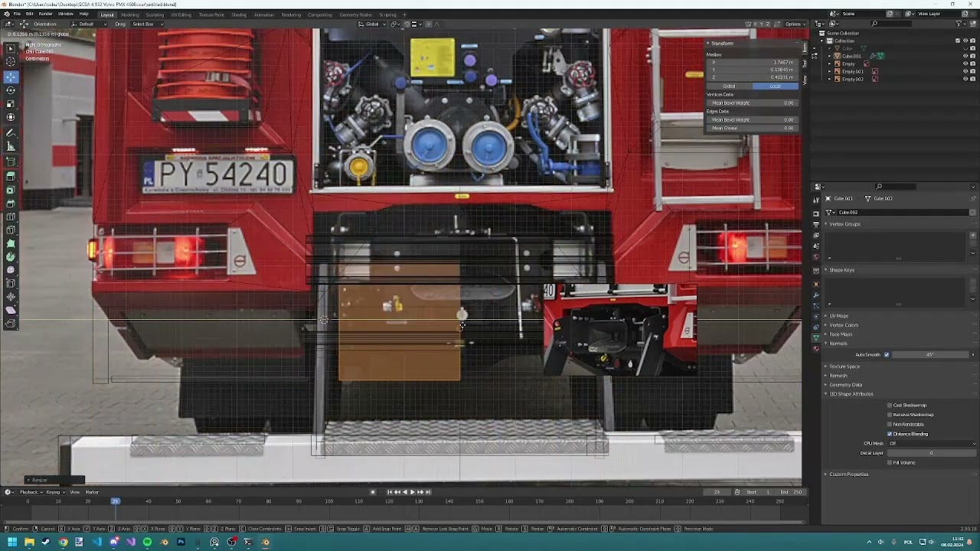The height and width of the screenshot is (551, 980).
Task: Disable the Distance Blending checkbox
Action: click(x=890, y=434)
